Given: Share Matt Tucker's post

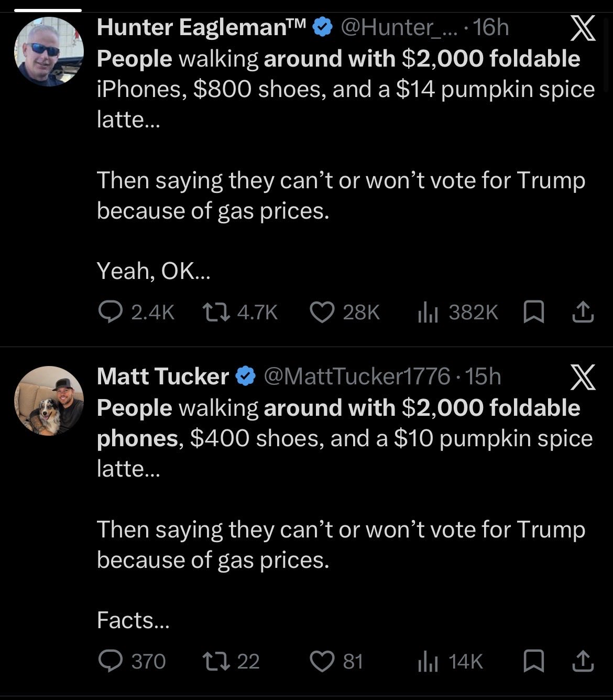Looking at the screenshot, I should (x=583, y=661).
